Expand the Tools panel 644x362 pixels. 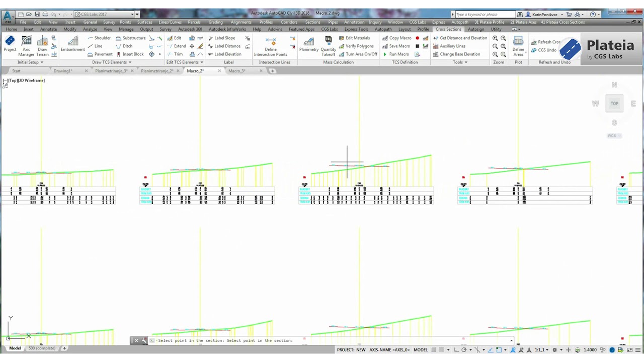460,62
